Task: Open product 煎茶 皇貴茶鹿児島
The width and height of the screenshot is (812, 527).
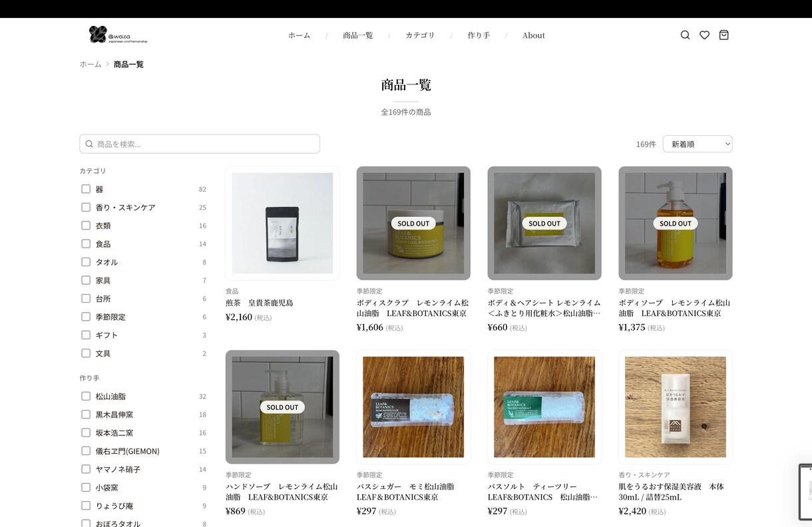Action: pos(260,303)
